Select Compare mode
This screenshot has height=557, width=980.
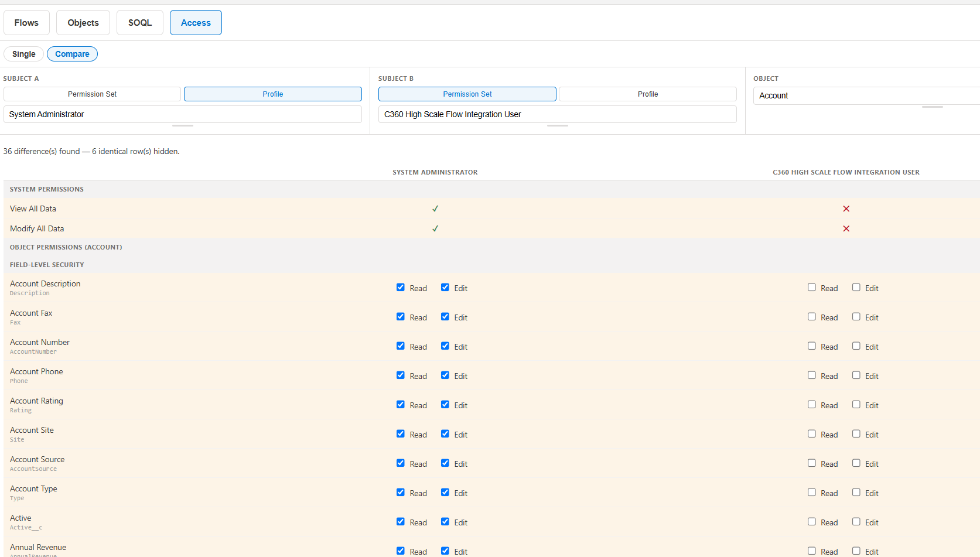(x=72, y=54)
